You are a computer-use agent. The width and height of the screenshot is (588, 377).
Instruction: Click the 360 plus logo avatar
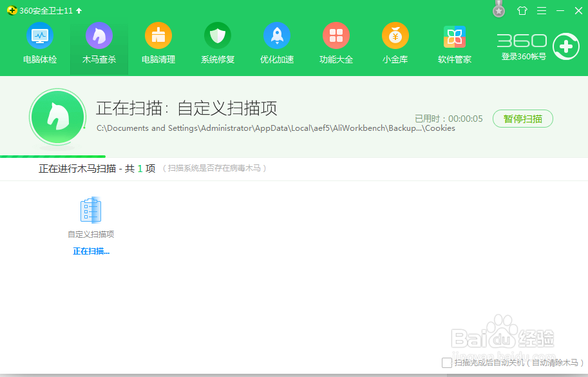pyautogui.click(x=566, y=46)
